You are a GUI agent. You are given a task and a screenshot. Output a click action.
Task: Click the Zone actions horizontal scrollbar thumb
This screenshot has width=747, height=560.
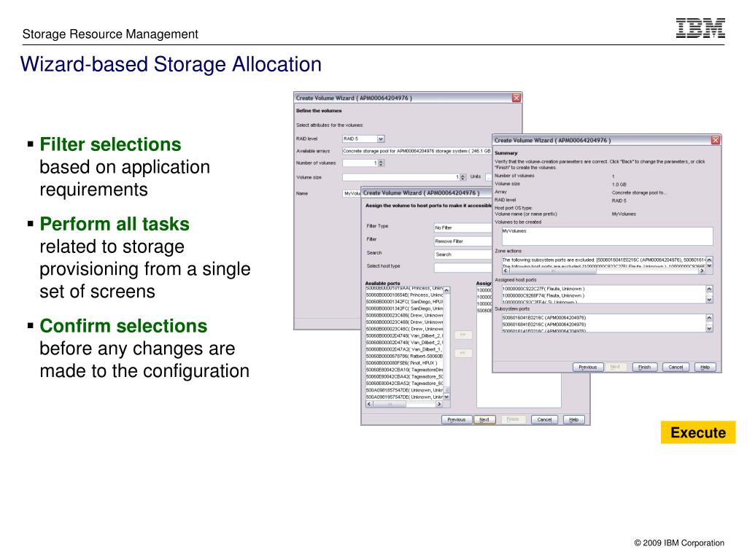point(553,271)
